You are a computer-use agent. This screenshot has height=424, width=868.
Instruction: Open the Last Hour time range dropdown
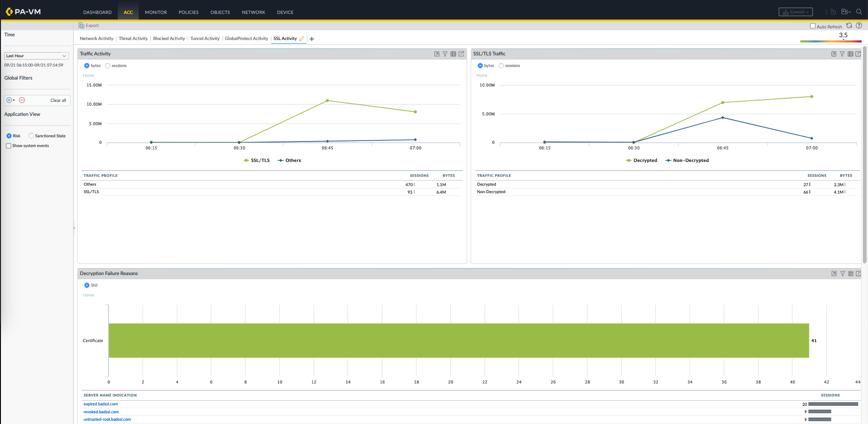(x=36, y=56)
